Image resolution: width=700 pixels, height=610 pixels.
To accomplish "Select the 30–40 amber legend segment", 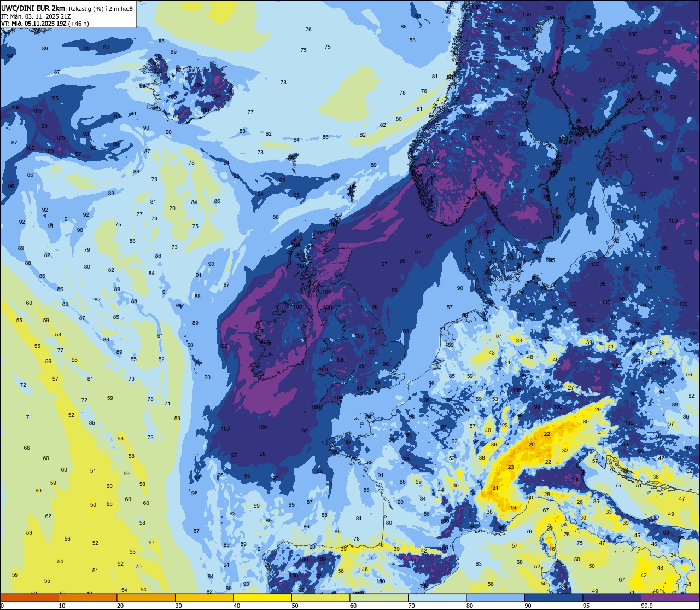I will click(x=204, y=597).
